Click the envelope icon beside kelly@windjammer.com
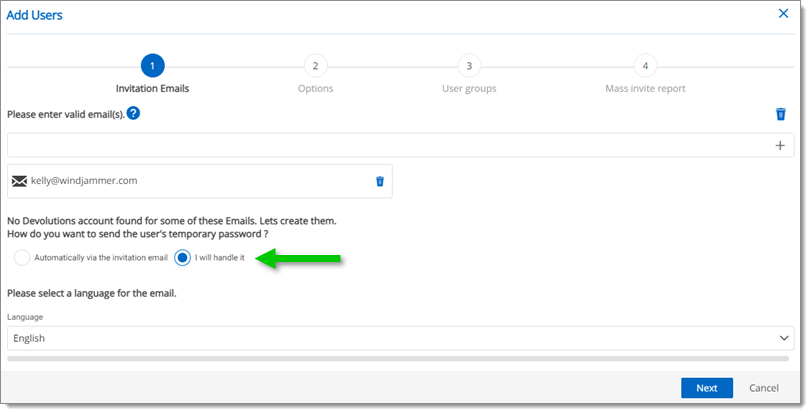Viewport: 811px width, 414px height. tap(19, 181)
